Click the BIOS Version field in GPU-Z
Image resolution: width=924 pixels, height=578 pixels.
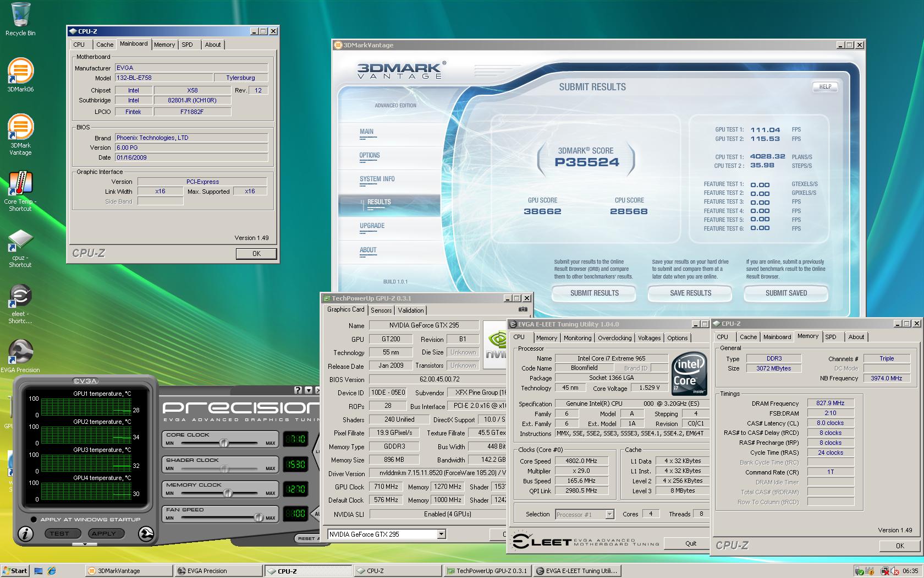click(438, 379)
